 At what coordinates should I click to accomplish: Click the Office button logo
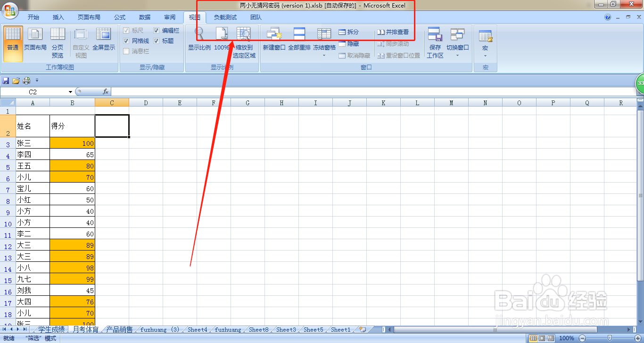(9, 11)
